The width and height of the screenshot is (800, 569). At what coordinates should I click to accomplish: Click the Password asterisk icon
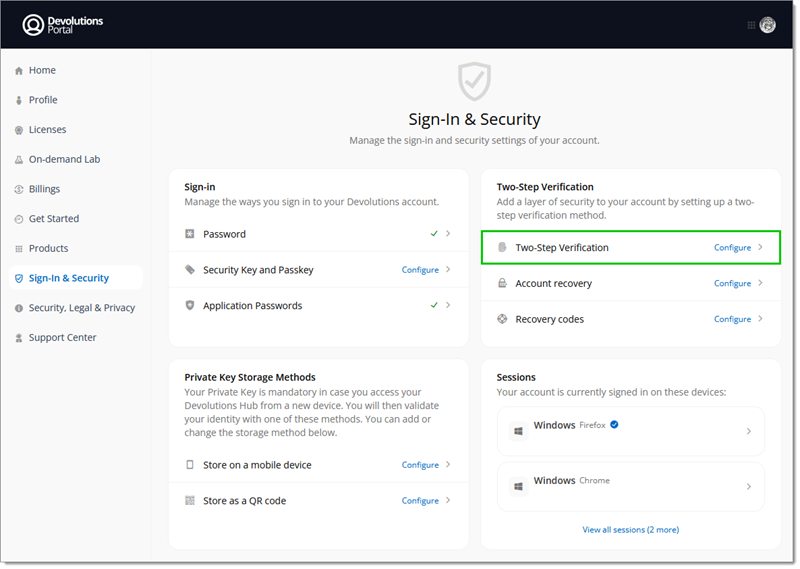tap(189, 234)
